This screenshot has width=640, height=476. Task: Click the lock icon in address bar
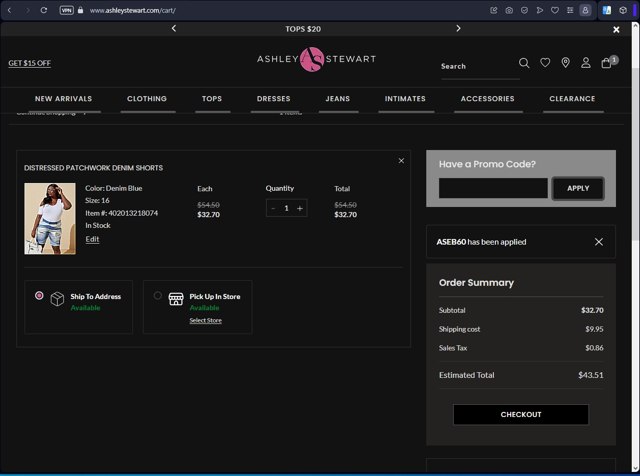80,10
